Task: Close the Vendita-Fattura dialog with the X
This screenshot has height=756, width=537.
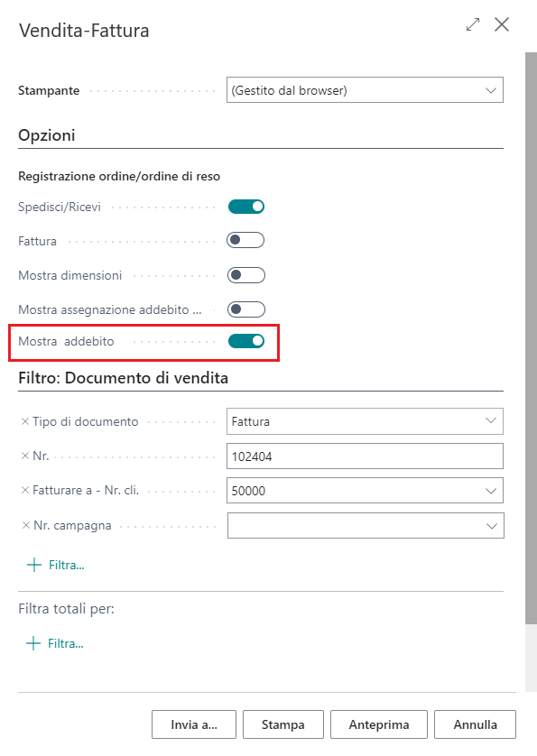Action: 502,25
